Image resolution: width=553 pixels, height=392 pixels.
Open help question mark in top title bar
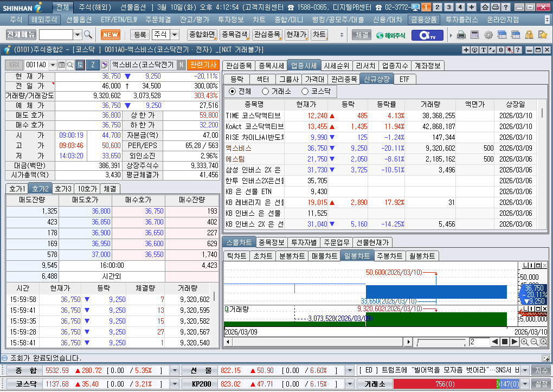coord(505,7)
